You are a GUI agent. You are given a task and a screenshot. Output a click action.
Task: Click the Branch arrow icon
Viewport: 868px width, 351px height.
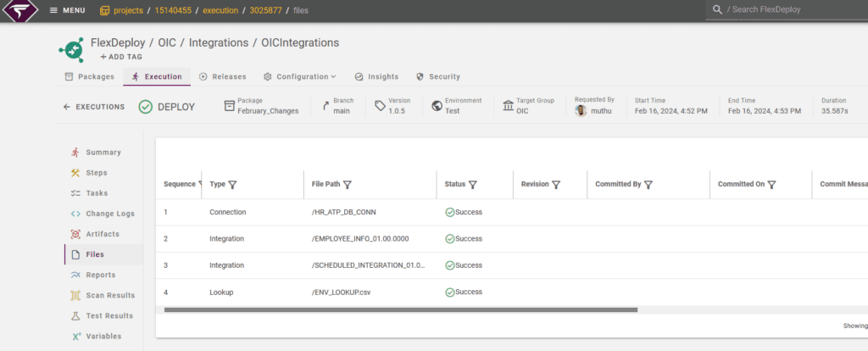click(326, 106)
